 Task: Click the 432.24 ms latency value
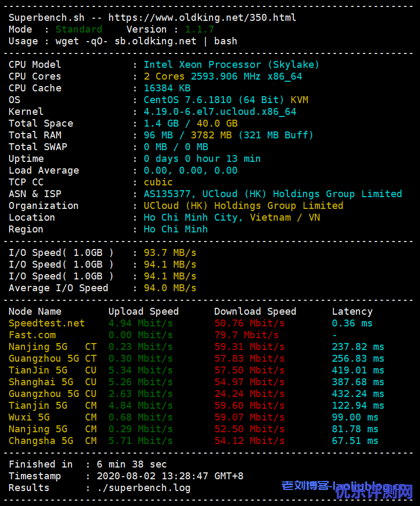coord(357,394)
